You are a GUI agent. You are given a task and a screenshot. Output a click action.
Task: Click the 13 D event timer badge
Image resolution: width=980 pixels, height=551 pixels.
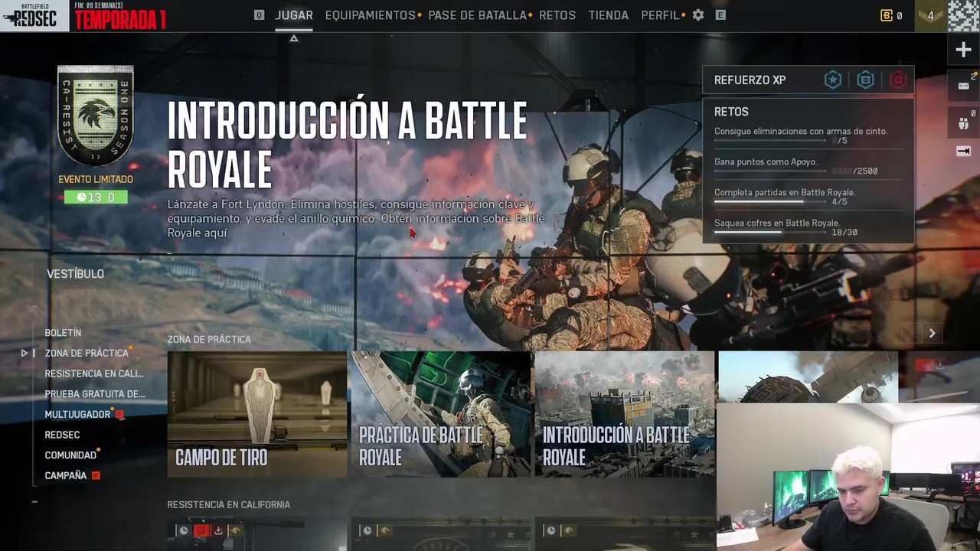(96, 197)
